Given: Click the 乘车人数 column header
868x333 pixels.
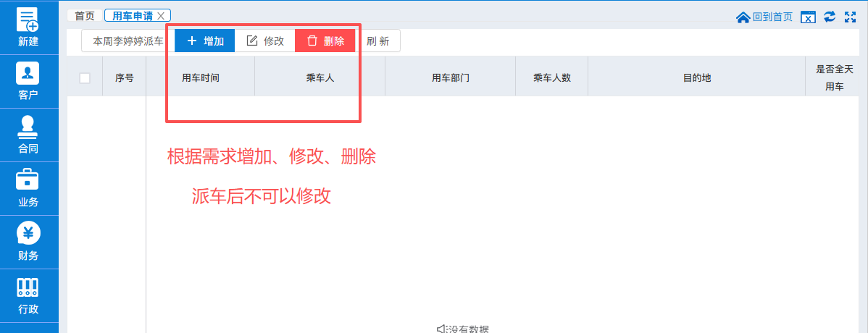Looking at the screenshot, I should click(552, 78).
